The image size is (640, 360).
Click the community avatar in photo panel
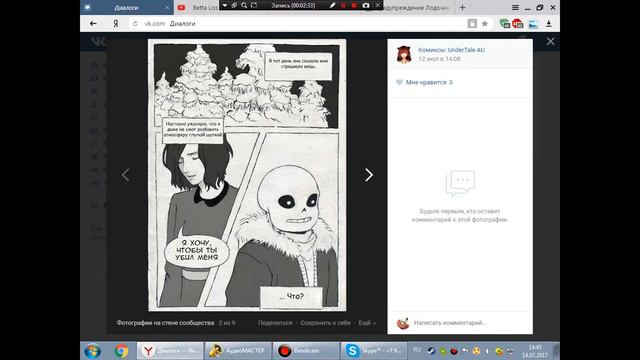point(404,54)
